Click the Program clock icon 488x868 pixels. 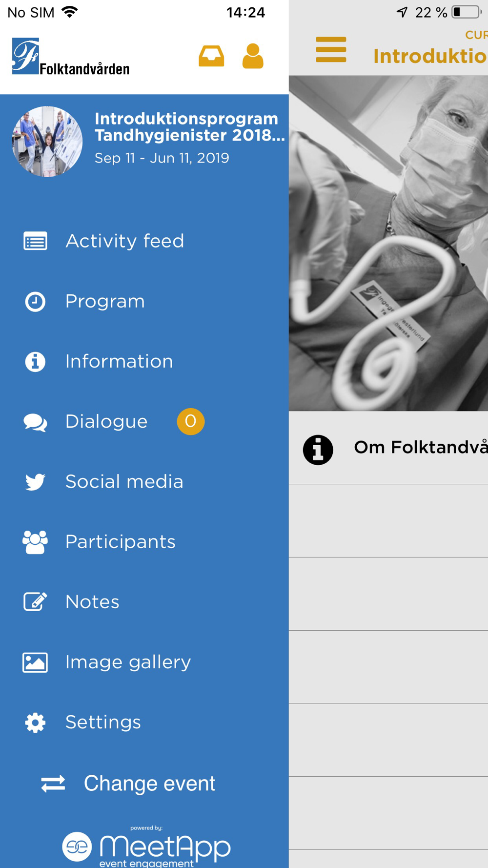point(35,302)
